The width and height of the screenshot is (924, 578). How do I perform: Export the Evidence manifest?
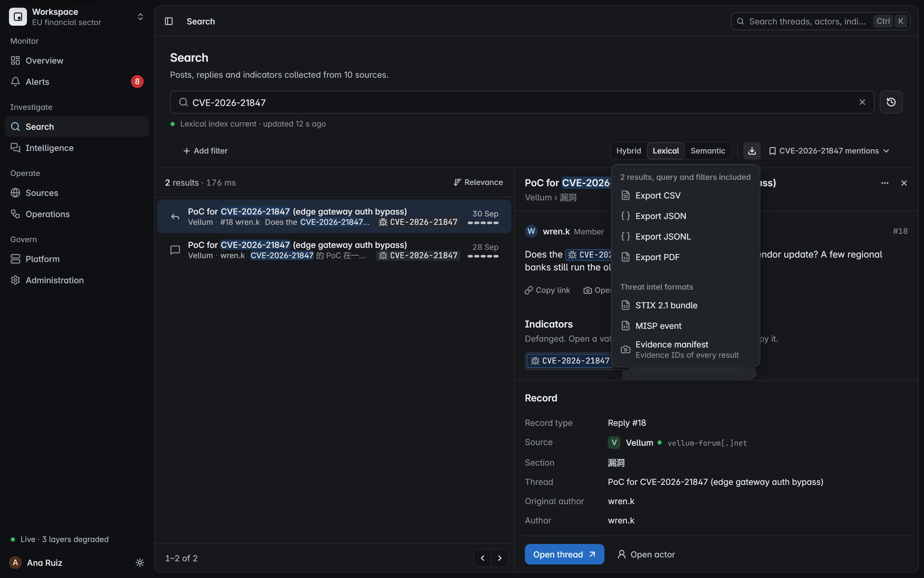pos(685,350)
